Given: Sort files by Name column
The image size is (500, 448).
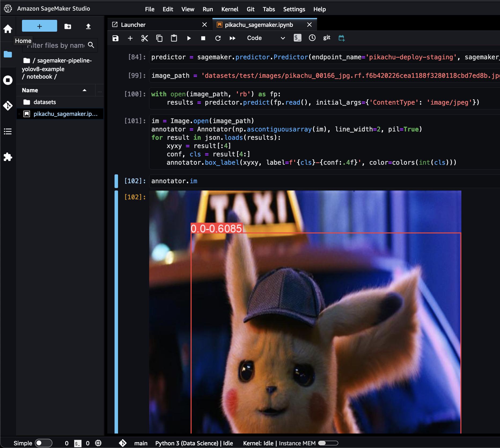Looking at the screenshot, I should 56,90.
